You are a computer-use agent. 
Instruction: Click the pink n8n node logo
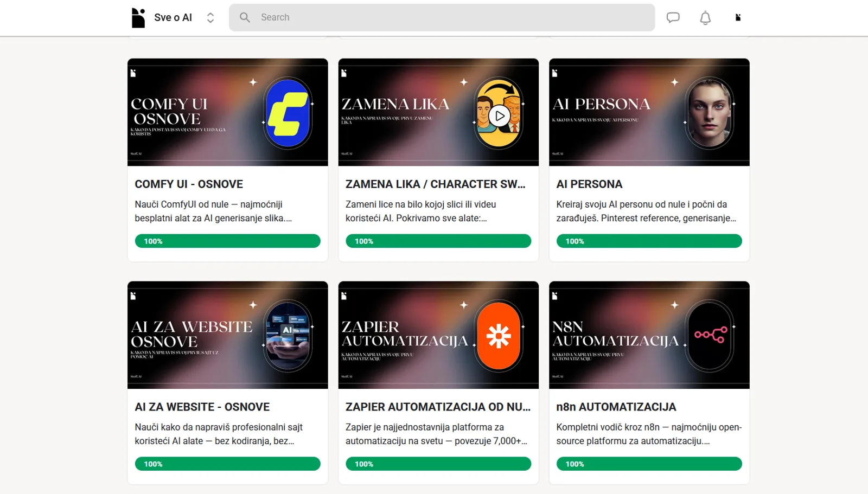(x=711, y=335)
